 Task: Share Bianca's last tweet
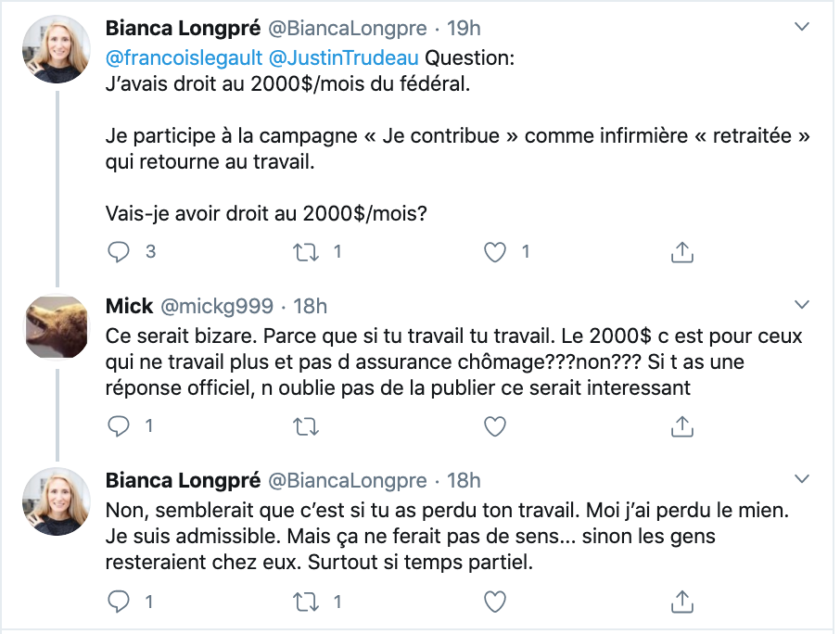coord(682,602)
